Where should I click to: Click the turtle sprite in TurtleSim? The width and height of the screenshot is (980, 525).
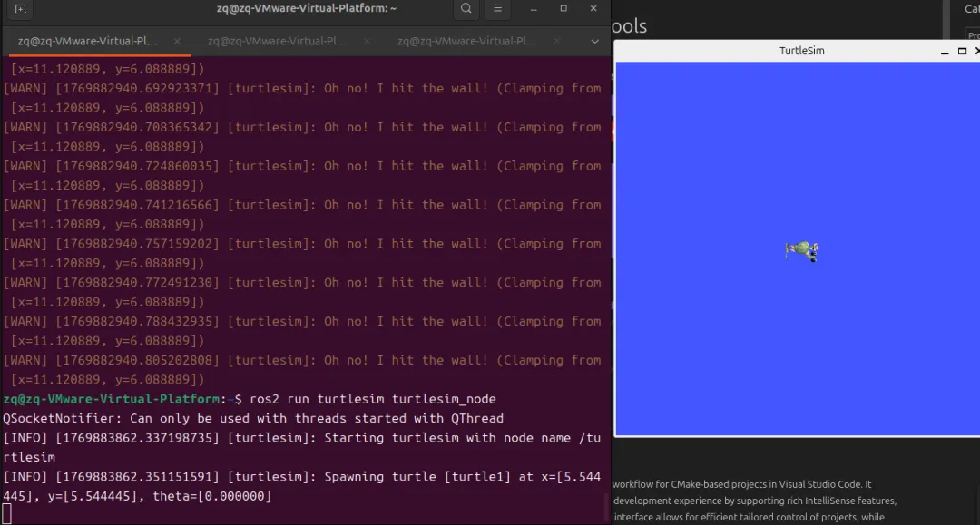[x=802, y=251]
